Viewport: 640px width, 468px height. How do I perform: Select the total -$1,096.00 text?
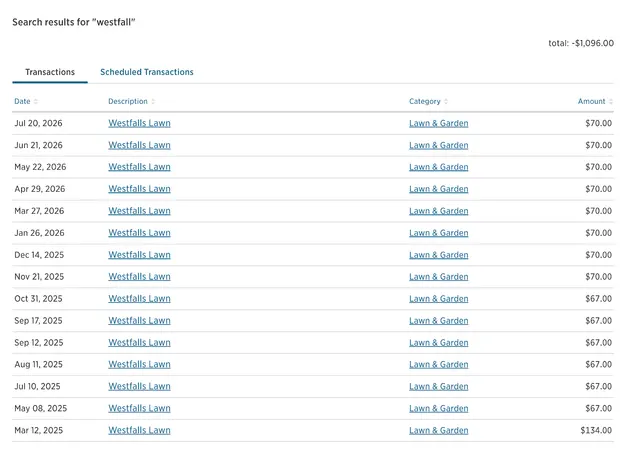click(581, 43)
